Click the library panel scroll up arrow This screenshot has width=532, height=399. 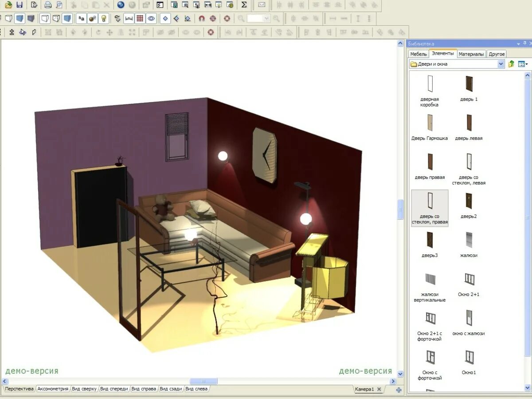[x=528, y=75]
